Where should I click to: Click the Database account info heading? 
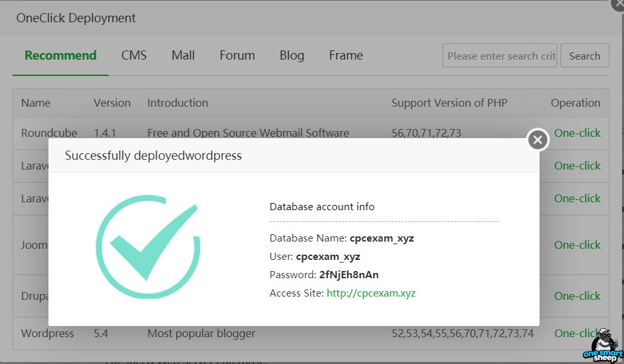pos(322,206)
